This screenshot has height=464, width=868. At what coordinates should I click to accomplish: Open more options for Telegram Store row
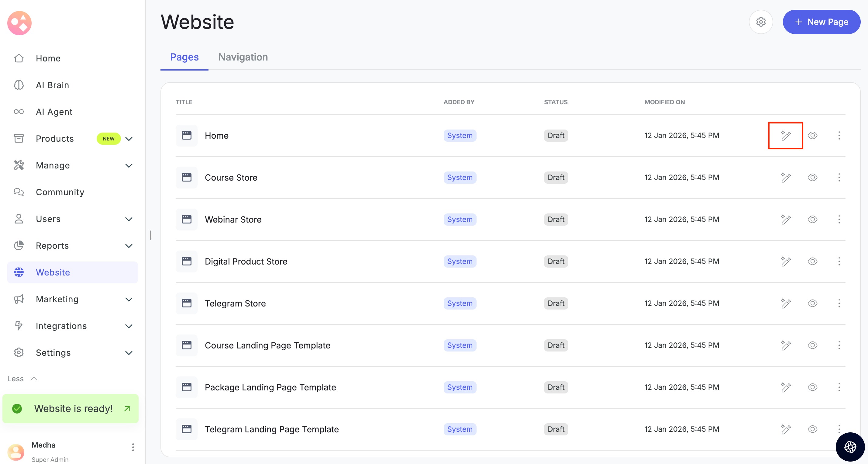coord(839,303)
